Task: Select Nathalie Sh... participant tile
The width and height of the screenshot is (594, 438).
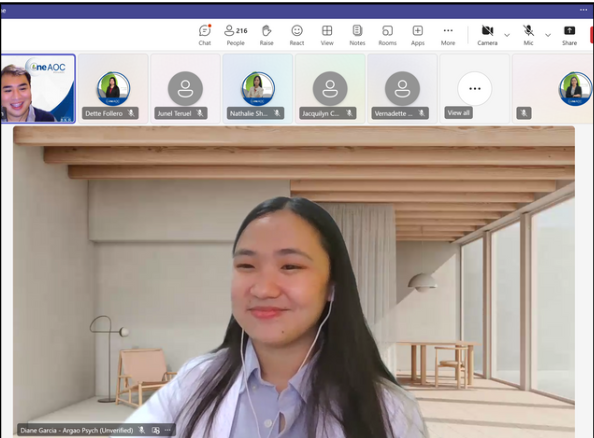Action: tap(258, 89)
